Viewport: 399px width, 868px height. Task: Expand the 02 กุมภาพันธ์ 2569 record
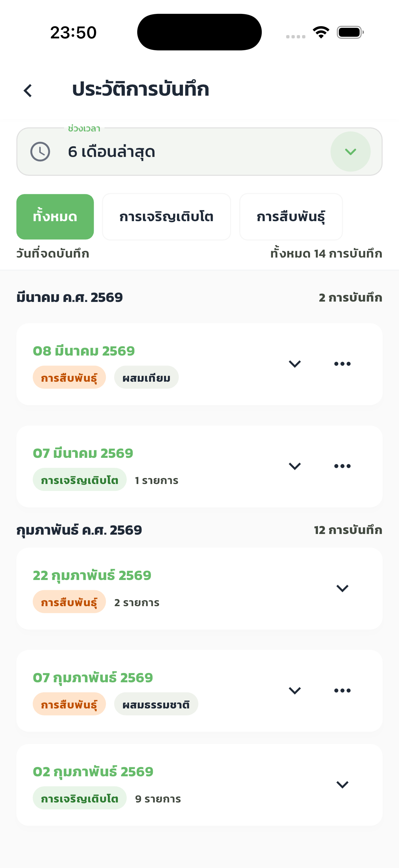click(342, 785)
